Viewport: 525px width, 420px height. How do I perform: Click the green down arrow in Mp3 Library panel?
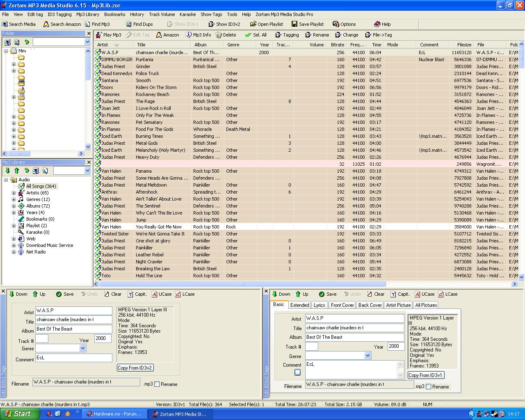(x=7, y=171)
